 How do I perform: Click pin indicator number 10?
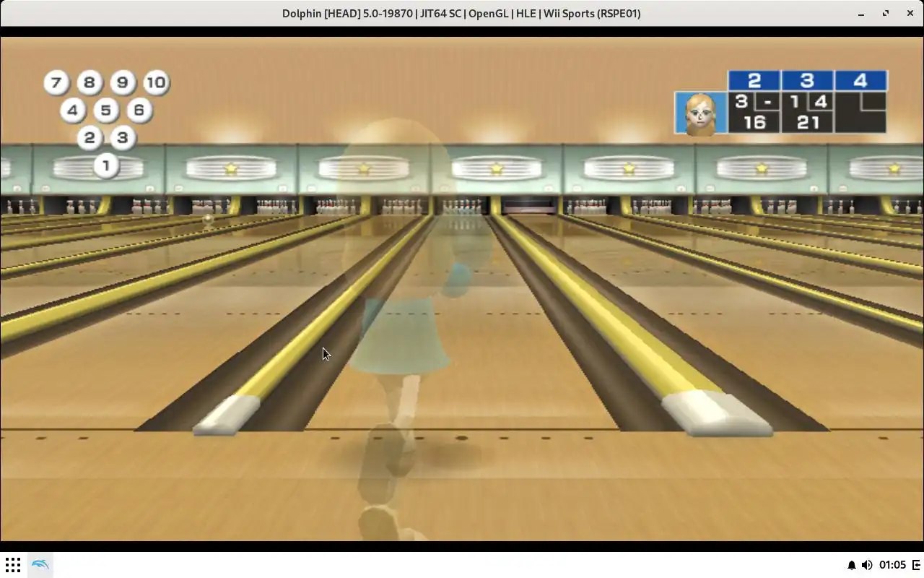tap(156, 82)
